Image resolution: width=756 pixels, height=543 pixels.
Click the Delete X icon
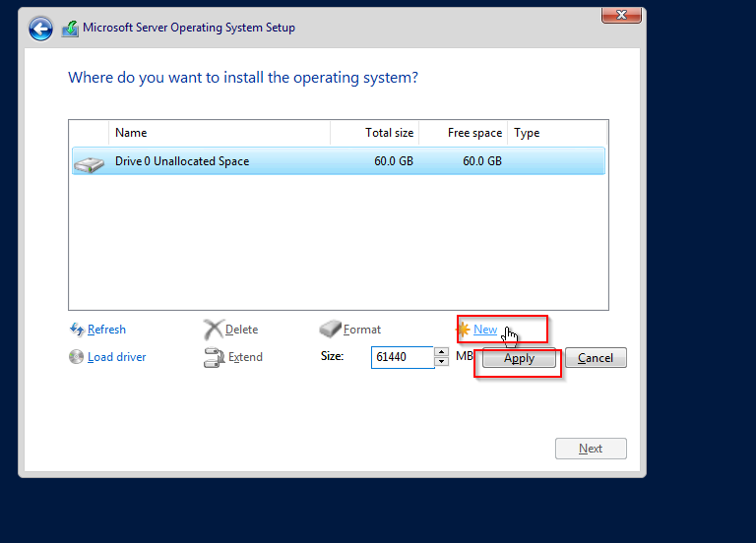click(x=213, y=330)
